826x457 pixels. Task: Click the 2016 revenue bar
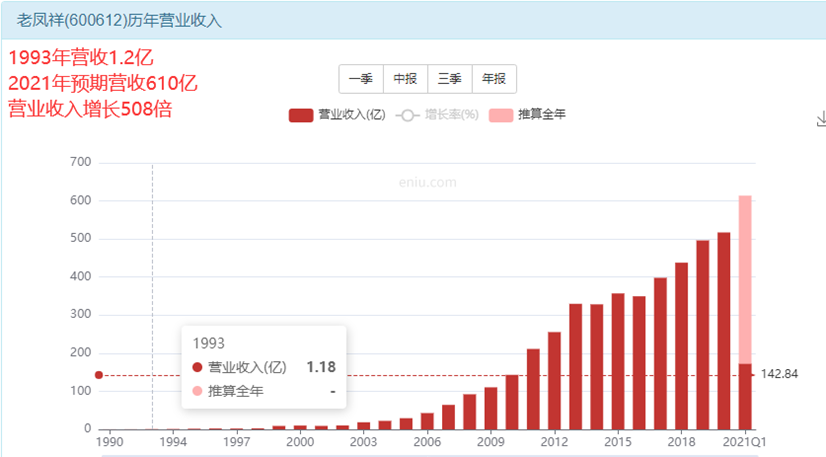click(639, 363)
